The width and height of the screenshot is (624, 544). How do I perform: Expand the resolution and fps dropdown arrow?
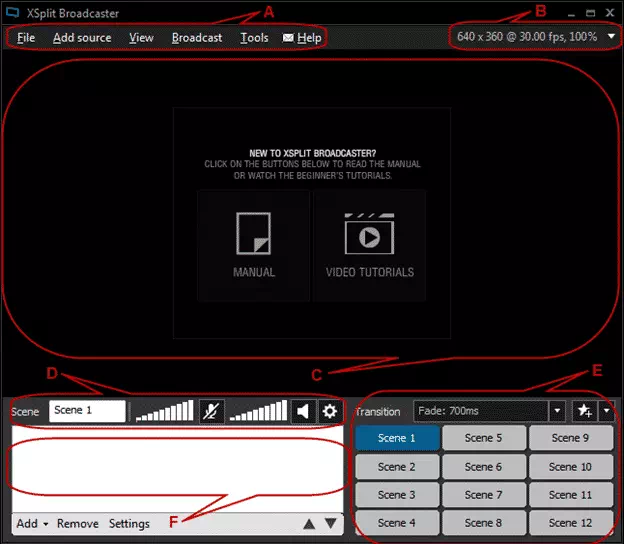611,37
